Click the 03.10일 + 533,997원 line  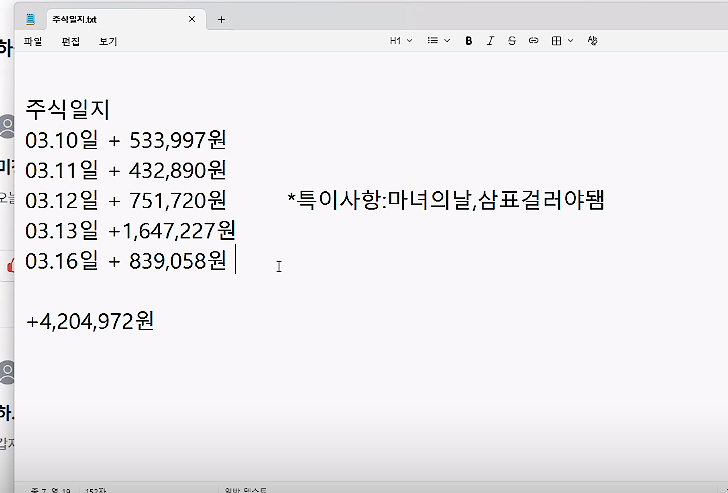126,140
